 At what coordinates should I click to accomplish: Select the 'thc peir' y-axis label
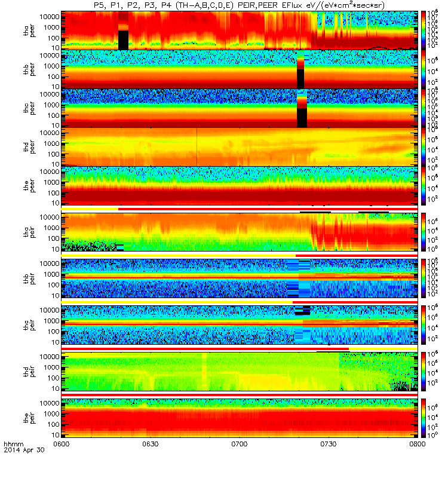(29, 325)
